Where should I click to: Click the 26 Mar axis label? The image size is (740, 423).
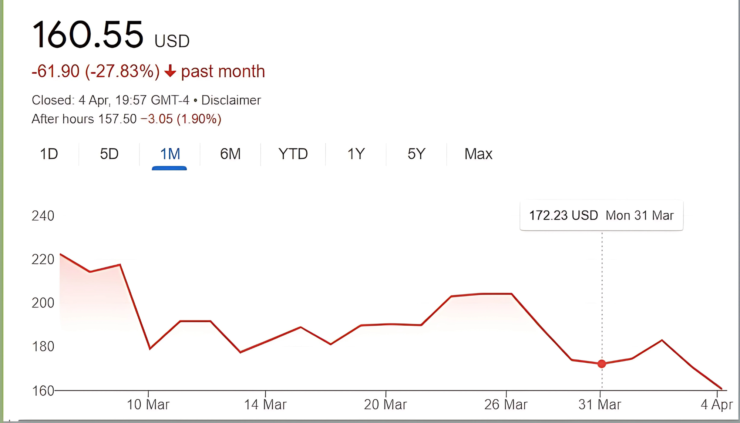click(x=506, y=405)
